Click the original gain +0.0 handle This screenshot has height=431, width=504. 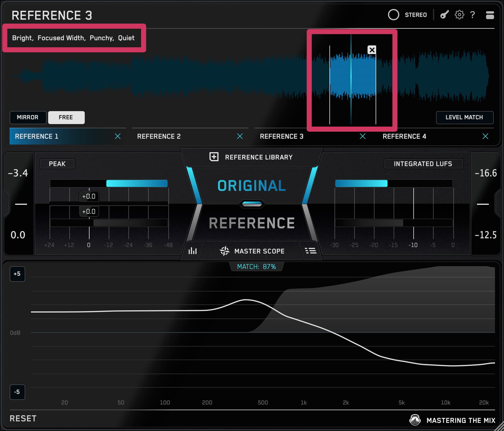pos(89,196)
